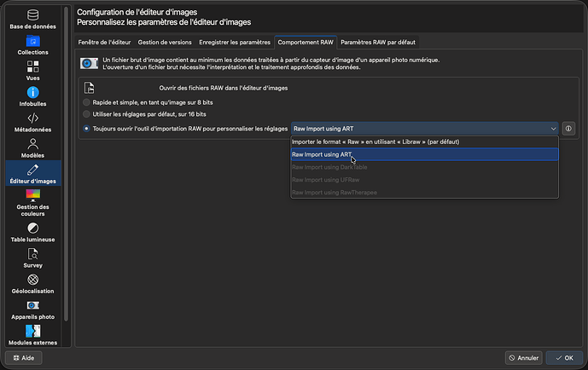
Task: Switch to the Fenêtre de l'éditeur tab
Action: 104,43
